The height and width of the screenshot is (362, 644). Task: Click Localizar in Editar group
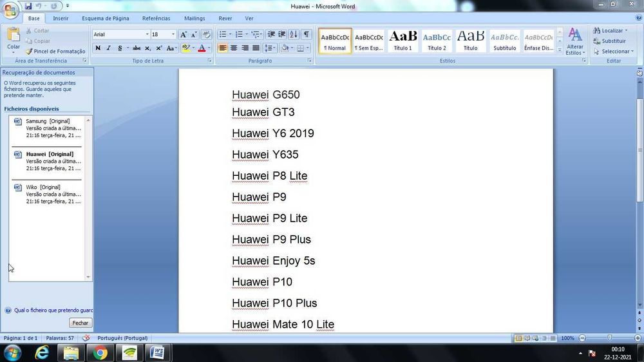click(611, 30)
